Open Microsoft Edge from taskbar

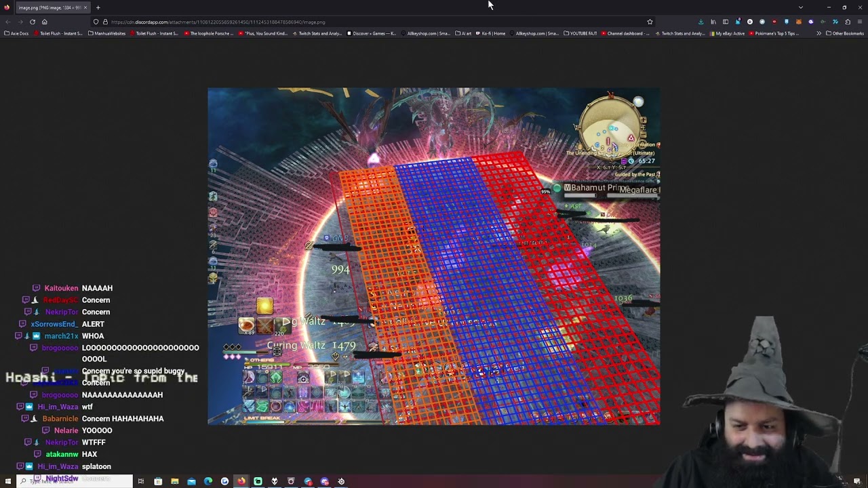208,481
